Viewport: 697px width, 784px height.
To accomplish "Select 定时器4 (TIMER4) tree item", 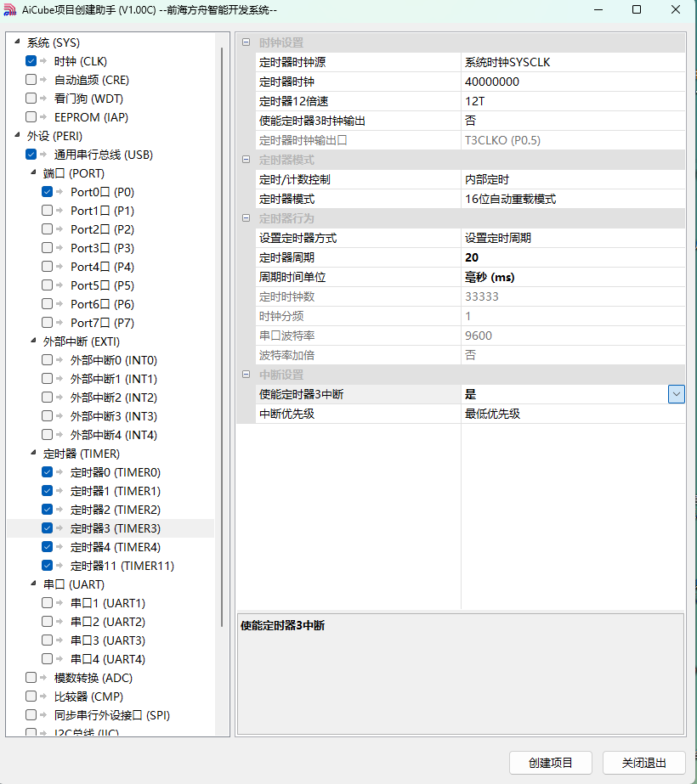I will 115,547.
